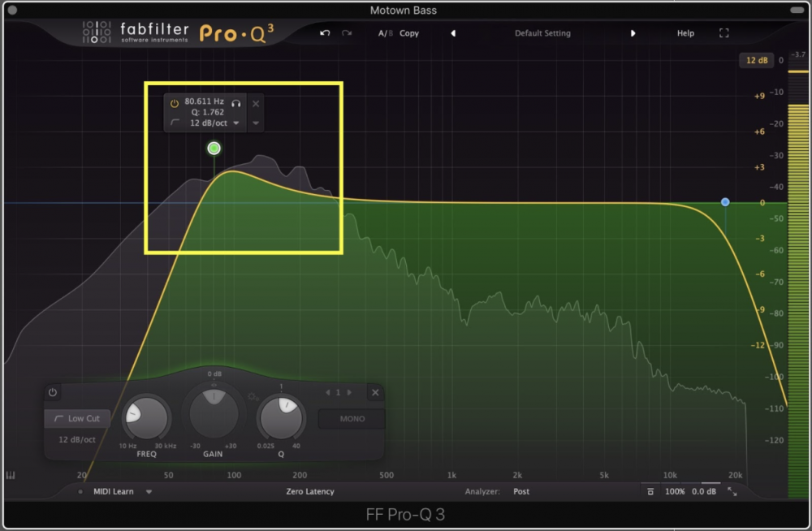
Task: Click the redo arrow icon
Action: [x=347, y=33]
